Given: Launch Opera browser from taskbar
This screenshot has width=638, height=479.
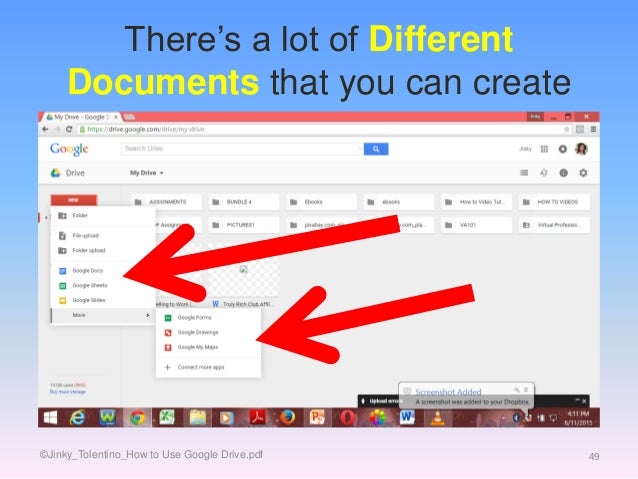Looking at the screenshot, I should (347, 418).
